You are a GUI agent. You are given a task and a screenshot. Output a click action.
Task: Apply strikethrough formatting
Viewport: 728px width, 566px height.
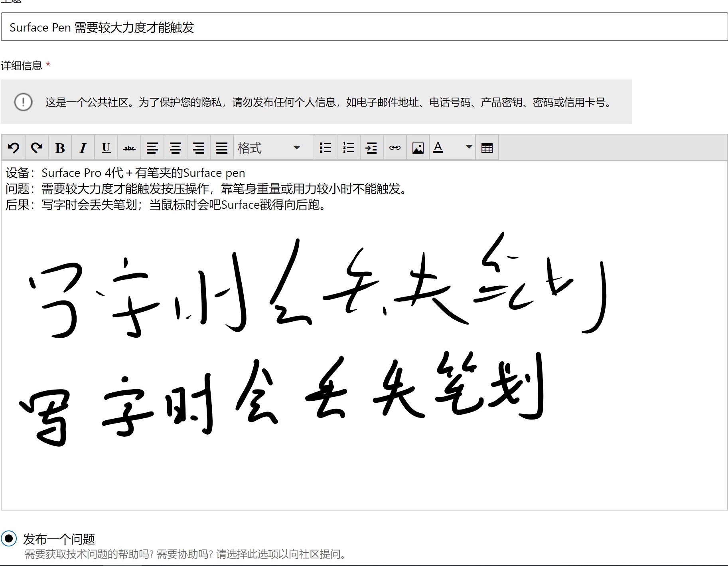[129, 148]
